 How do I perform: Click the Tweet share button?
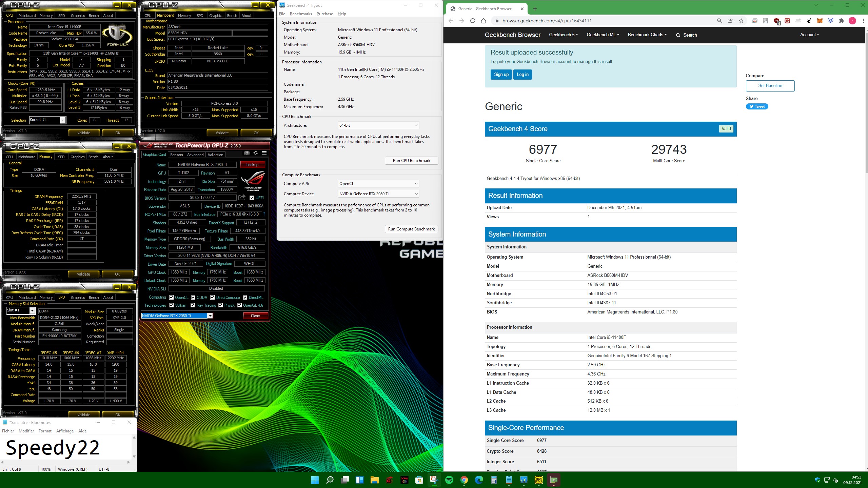[x=757, y=106]
